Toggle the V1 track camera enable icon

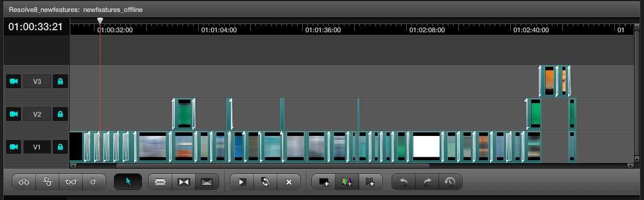pyautogui.click(x=14, y=147)
